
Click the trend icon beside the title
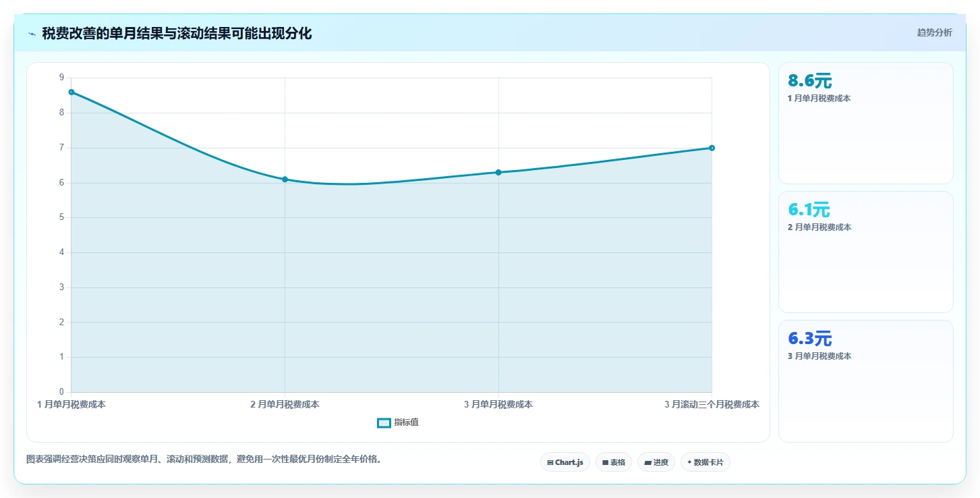32,34
